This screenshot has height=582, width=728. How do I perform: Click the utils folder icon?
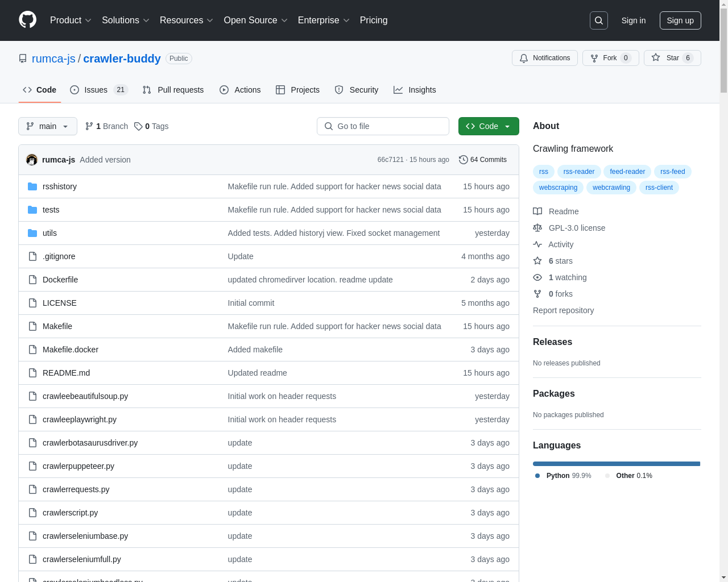pos(32,233)
